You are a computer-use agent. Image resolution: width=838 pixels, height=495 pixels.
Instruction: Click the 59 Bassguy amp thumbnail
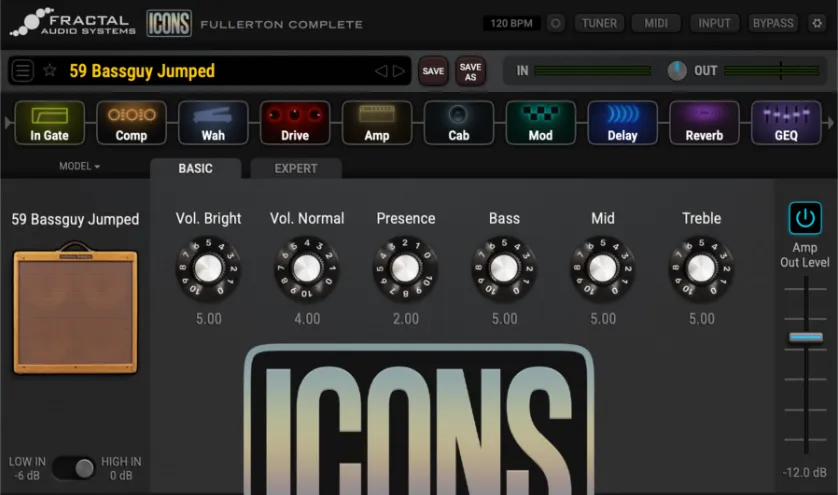click(x=75, y=308)
